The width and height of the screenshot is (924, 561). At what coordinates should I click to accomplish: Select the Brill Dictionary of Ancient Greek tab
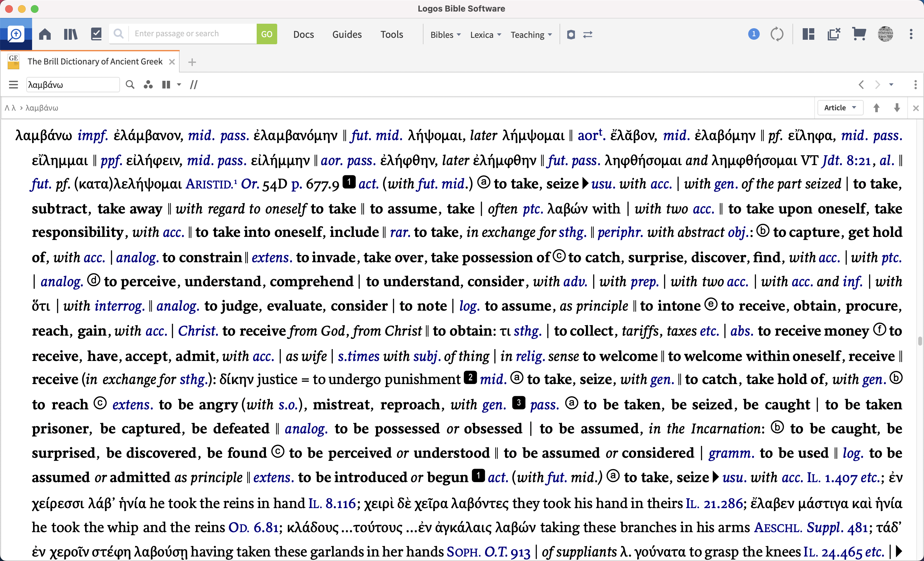pos(95,62)
